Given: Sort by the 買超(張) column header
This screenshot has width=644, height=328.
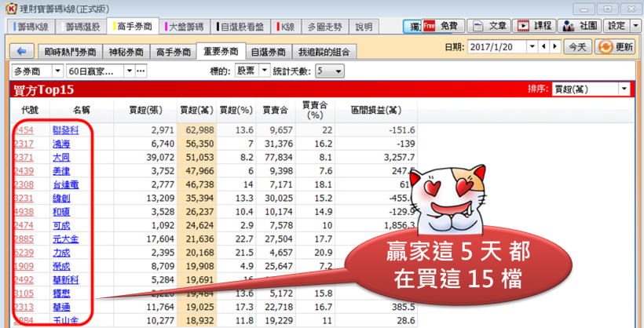Looking at the screenshot, I should point(145,110).
